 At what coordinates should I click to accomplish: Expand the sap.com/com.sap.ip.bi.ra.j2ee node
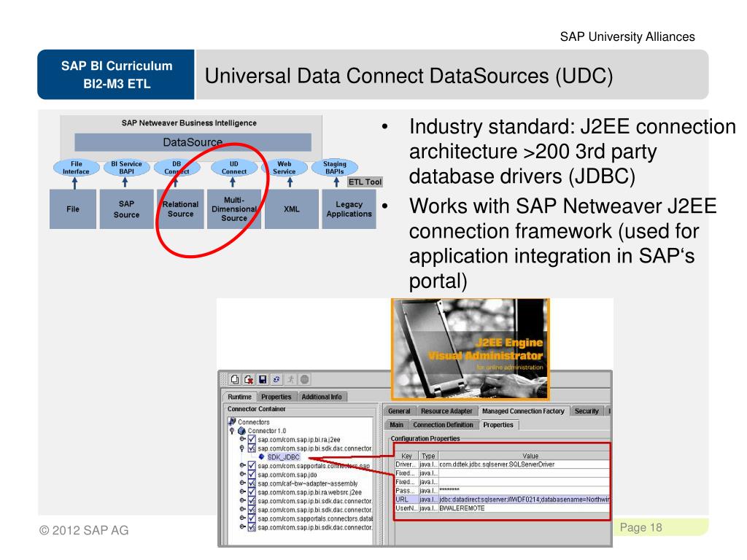tap(242, 439)
